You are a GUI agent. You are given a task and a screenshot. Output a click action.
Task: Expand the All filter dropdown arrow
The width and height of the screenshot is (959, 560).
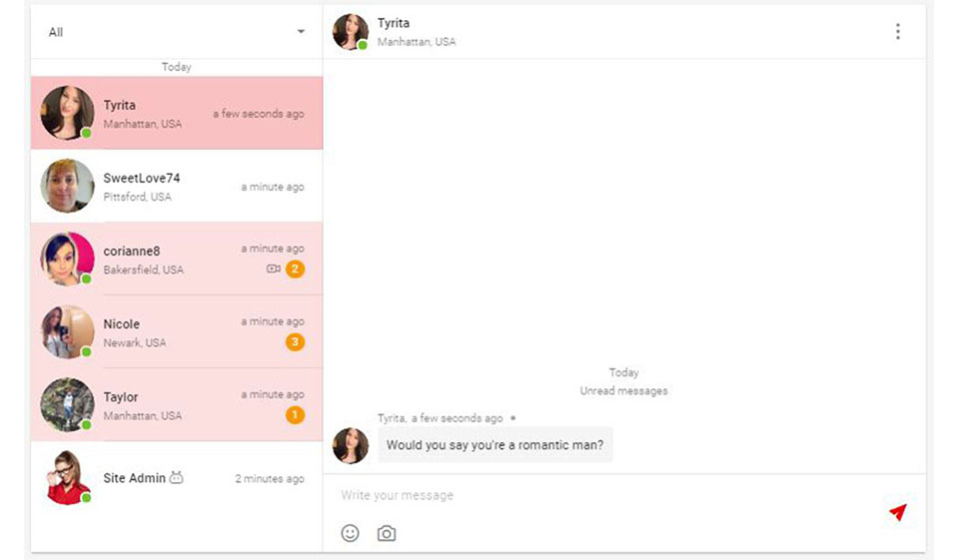301,32
